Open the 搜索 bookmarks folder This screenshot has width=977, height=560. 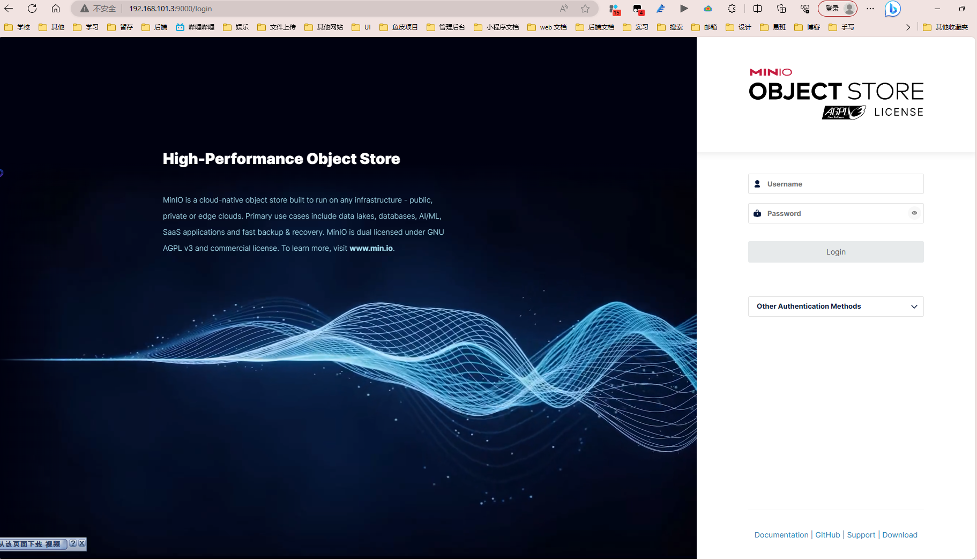(x=670, y=27)
